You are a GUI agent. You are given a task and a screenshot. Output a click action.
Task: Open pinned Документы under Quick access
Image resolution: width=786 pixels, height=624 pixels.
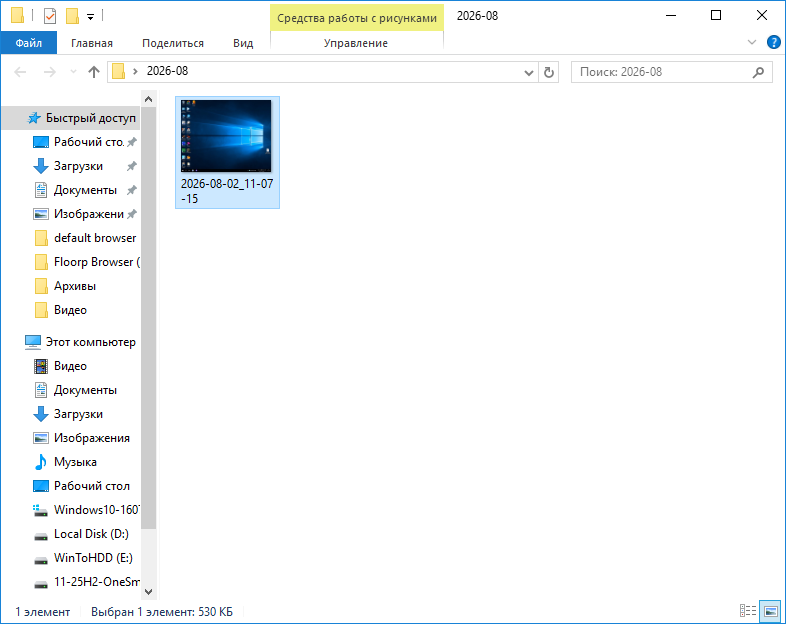(85, 190)
